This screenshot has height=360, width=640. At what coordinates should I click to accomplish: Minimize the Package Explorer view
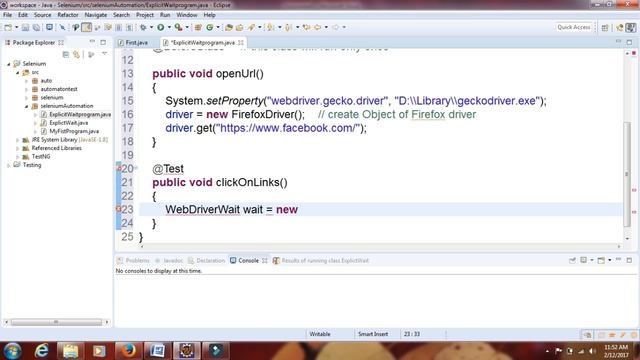(92, 42)
